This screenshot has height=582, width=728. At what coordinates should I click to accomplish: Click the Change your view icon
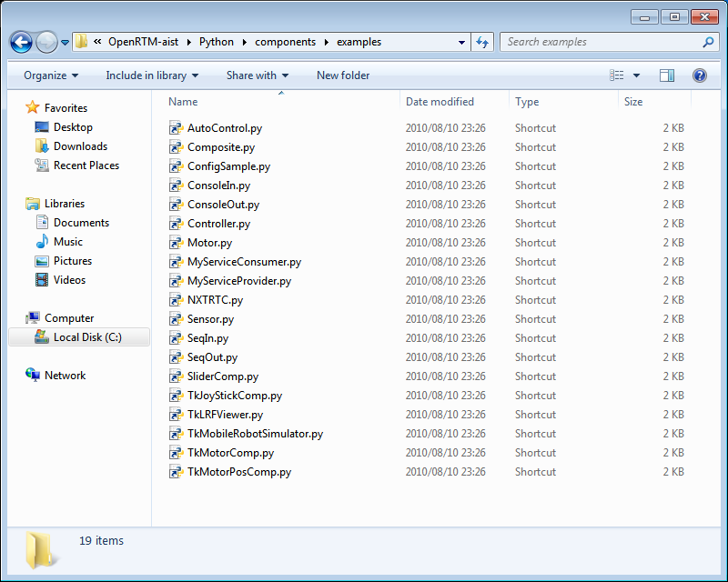coord(617,75)
